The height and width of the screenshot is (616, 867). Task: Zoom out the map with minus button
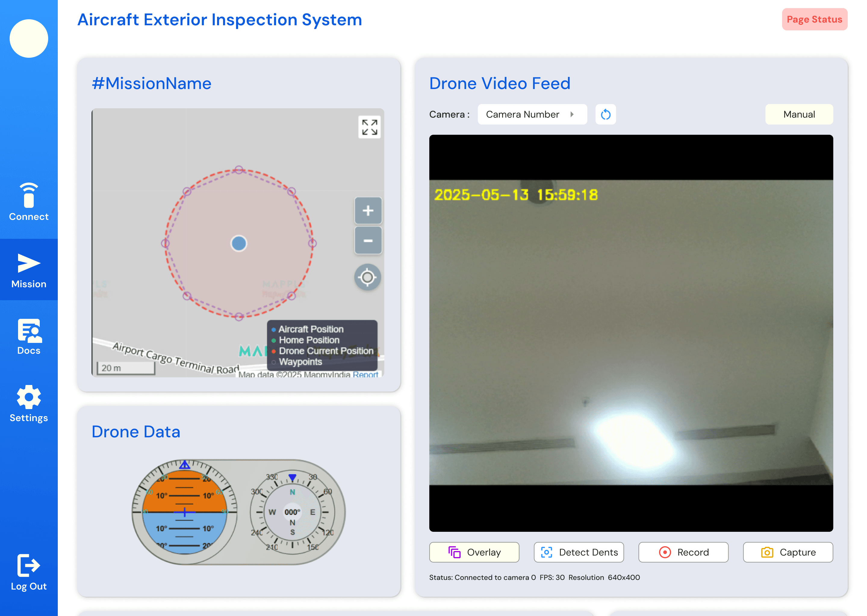point(368,241)
